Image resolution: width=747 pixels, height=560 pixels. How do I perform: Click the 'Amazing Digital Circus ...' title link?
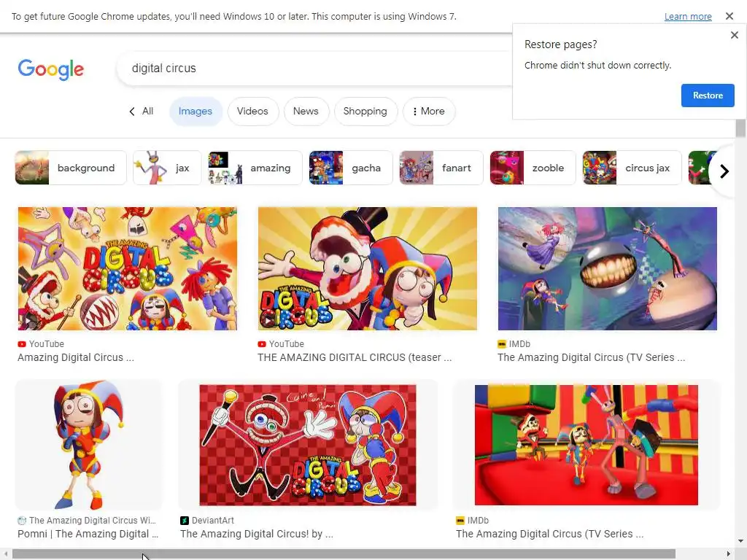coord(76,357)
